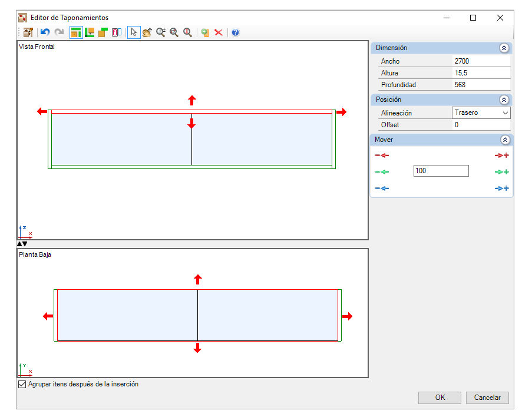Click the OK button
532x417 pixels.
coord(440,398)
